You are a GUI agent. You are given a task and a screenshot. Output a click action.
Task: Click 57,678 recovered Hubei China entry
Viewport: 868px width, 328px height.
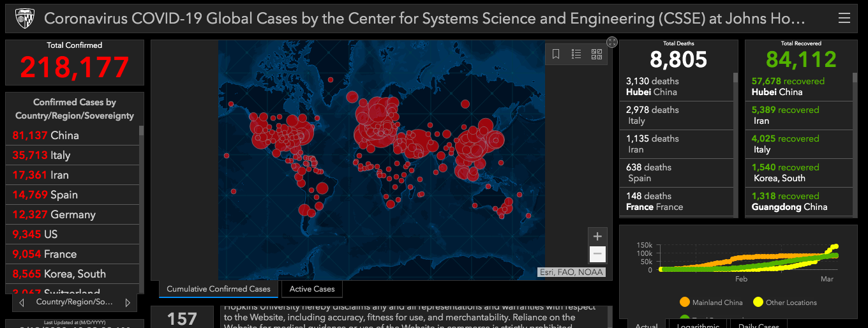pos(798,87)
